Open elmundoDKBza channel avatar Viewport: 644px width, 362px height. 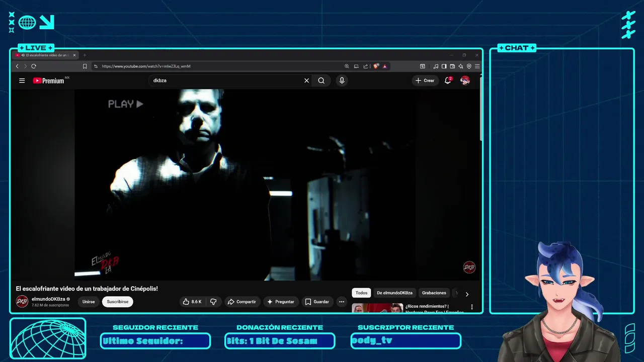click(22, 302)
